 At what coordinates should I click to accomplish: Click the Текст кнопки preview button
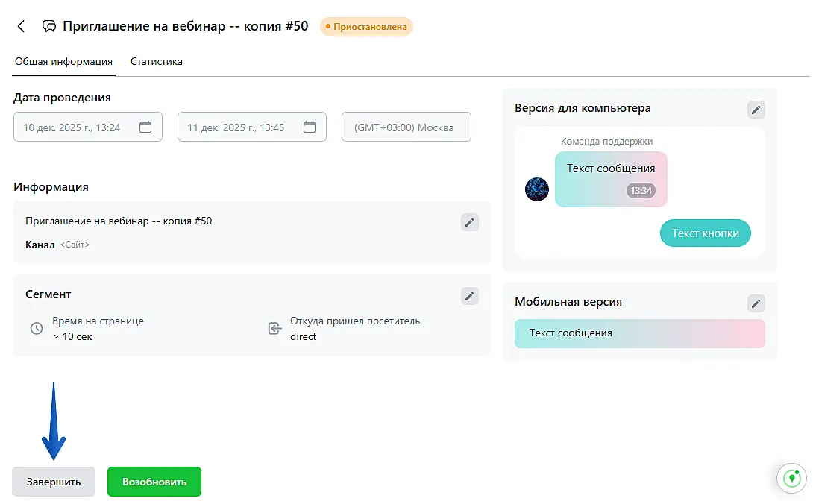[x=705, y=233]
